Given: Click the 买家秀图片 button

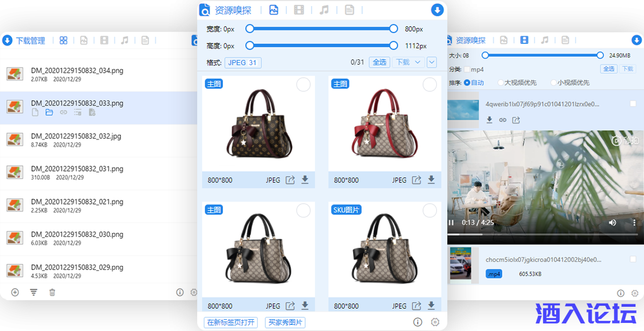Looking at the screenshot, I should tap(285, 322).
